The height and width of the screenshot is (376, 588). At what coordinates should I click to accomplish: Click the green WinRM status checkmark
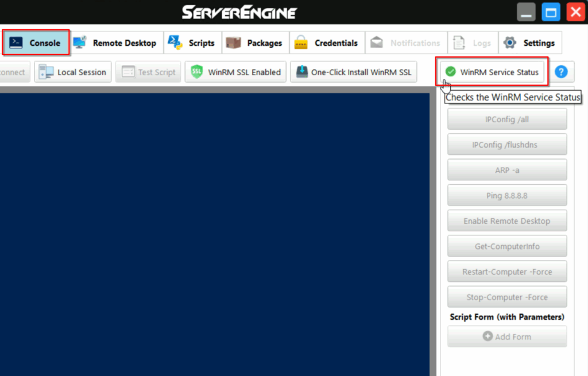pos(450,71)
